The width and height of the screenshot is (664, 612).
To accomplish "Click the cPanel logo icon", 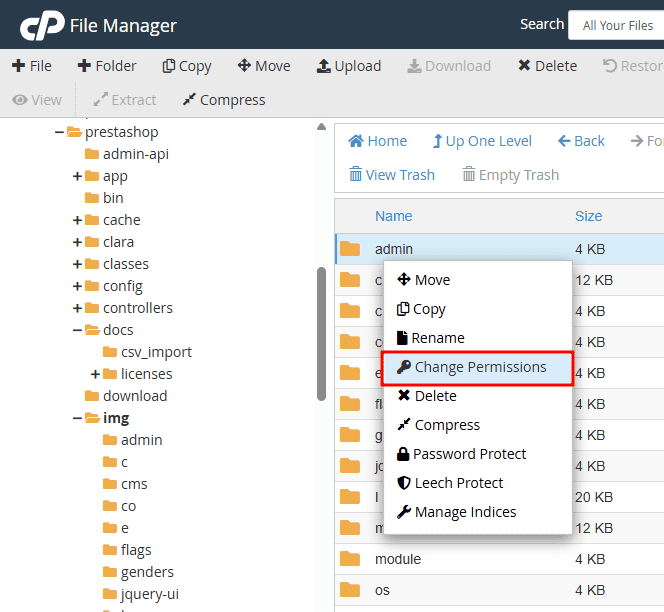I will coord(42,25).
